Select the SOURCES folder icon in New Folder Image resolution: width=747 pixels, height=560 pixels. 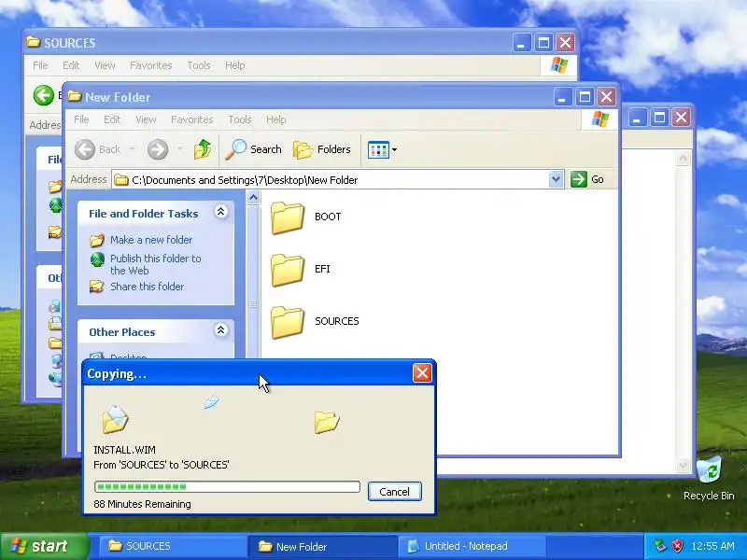pos(288,322)
